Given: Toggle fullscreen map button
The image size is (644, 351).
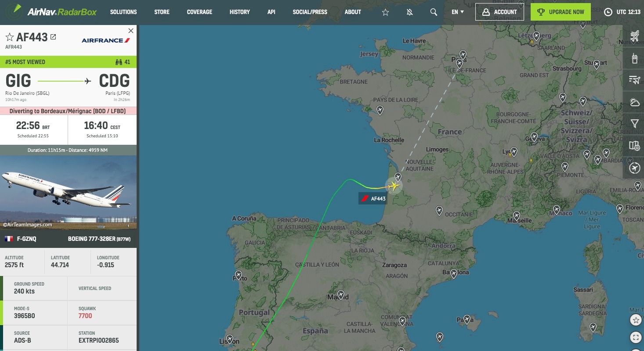Looking at the screenshot, I should pyautogui.click(x=636, y=337).
